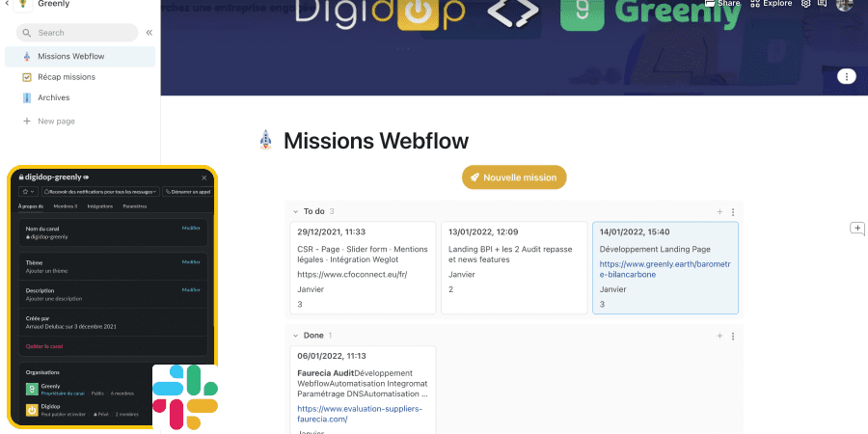Click Modifier next to Thème
This screenshot has width=868, height=434.
pos(191,261)
